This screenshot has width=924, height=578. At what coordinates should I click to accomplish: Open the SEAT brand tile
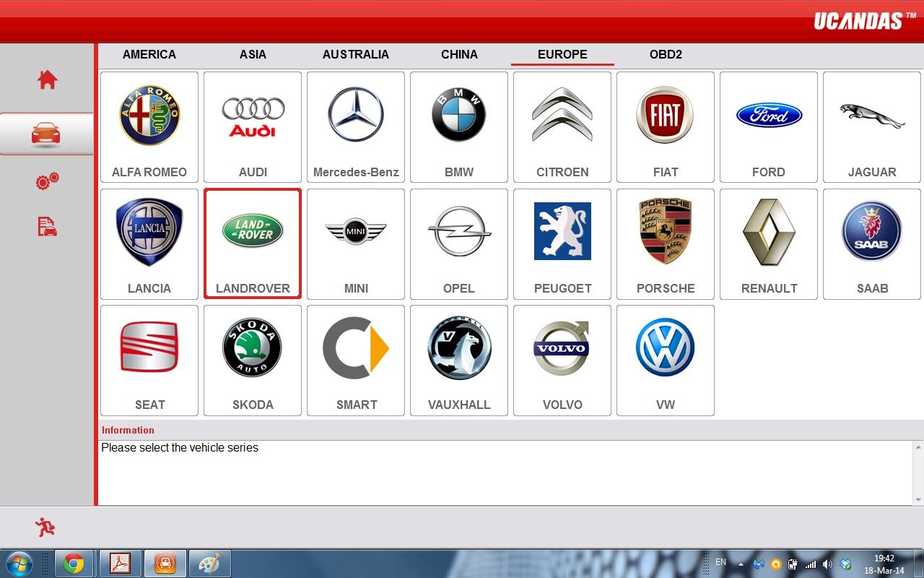[x=149, y=361]
